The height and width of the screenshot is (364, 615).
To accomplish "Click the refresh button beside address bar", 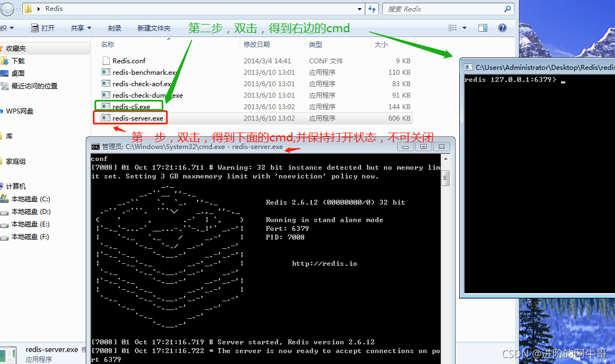I will (x=372, y=9).
